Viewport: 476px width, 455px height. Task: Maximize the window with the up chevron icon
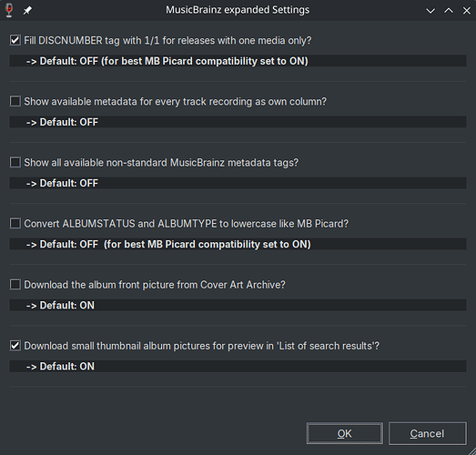(x=449, y=11)
